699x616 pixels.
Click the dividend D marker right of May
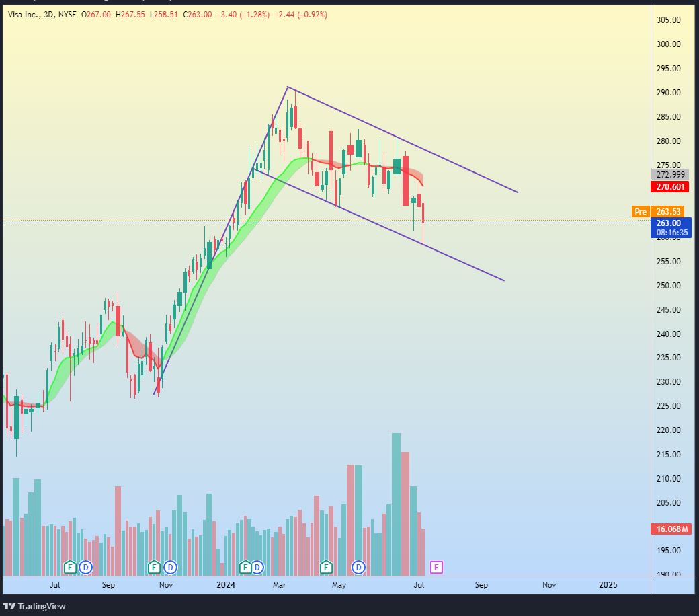[x=358, y=568]
